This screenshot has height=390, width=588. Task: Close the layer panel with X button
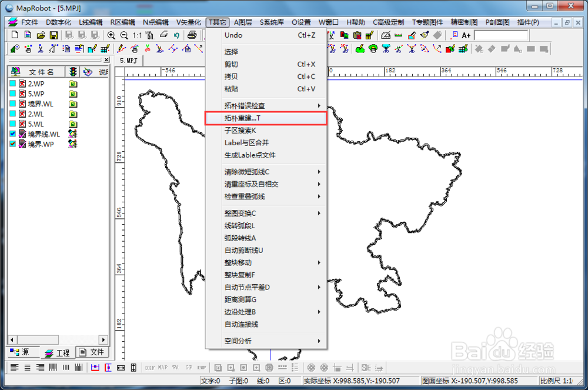[106, 60]
